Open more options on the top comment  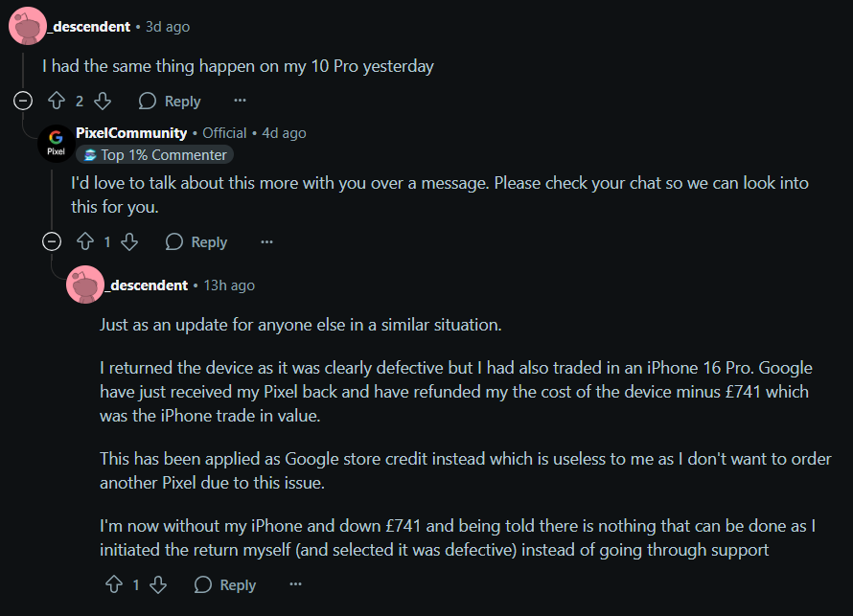pos(240,101)
